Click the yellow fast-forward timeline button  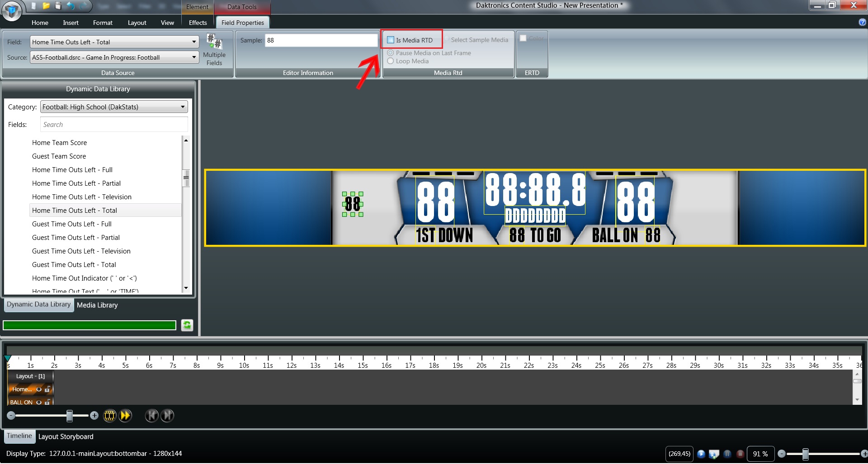point(125,416)
